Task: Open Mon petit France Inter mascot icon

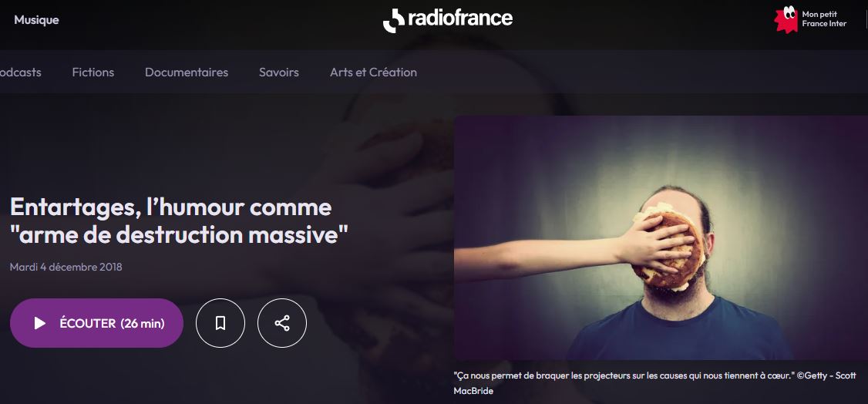Action: pyautogui.click(x=786, y=19)
